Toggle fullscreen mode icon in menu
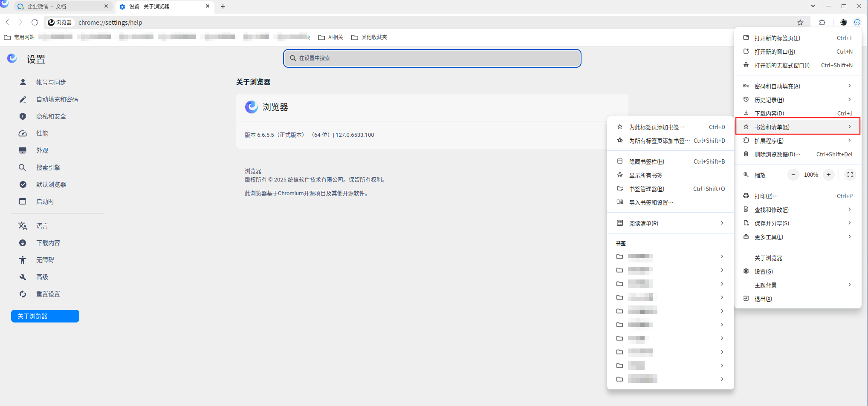The width and height of the screenshot is (868, 406). 850,175
